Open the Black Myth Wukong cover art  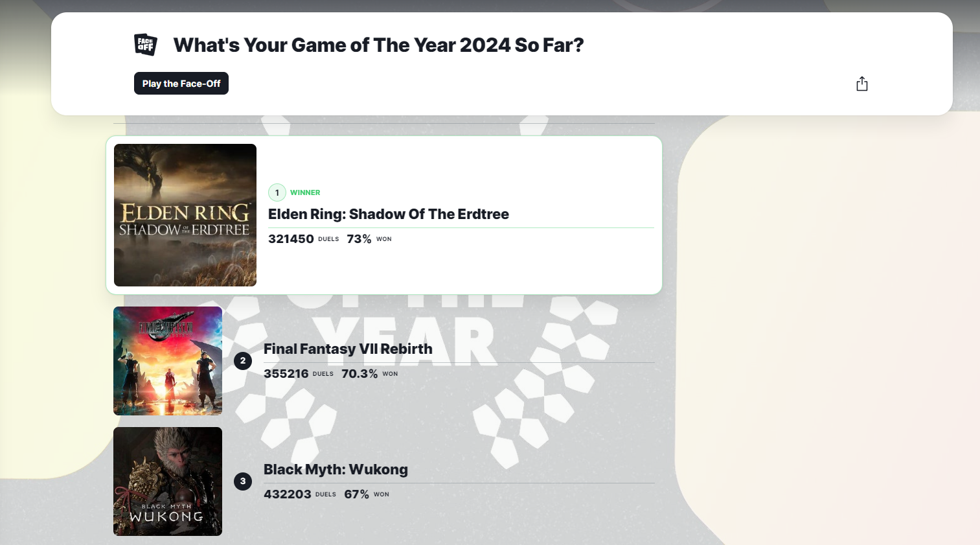pyautogui.click(x=168, y=481)
